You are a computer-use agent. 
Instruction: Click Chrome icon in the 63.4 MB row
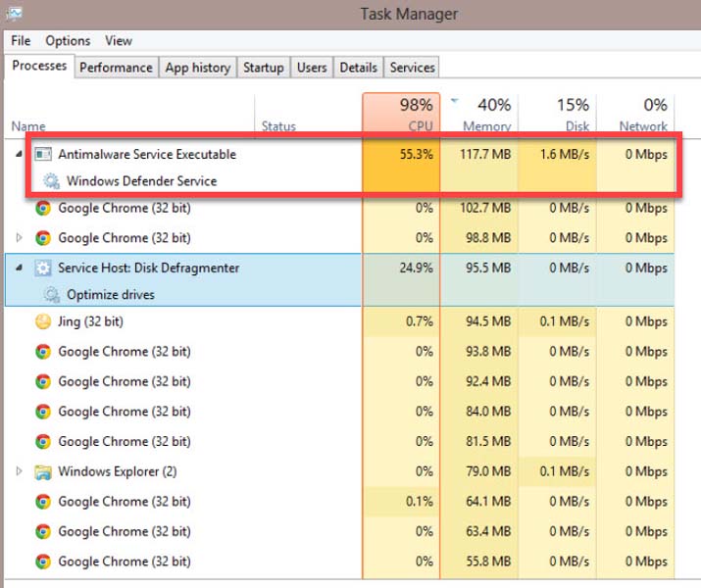click(x=43, y=532)
